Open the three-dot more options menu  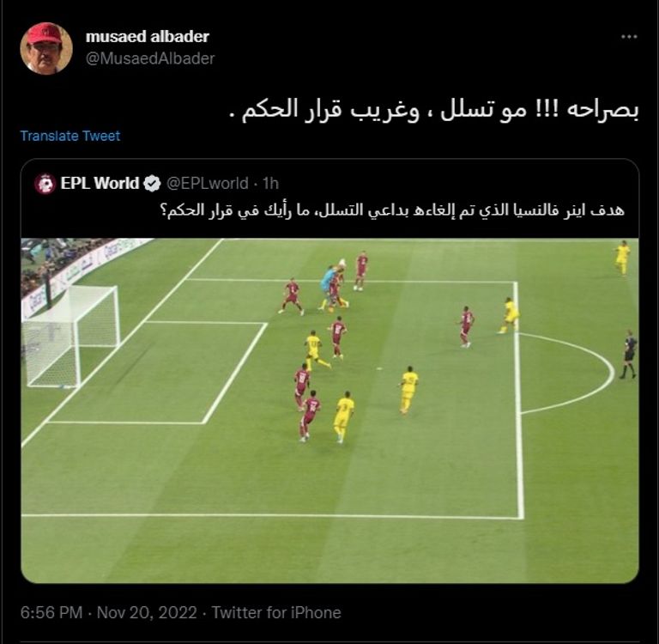point(629,37)
